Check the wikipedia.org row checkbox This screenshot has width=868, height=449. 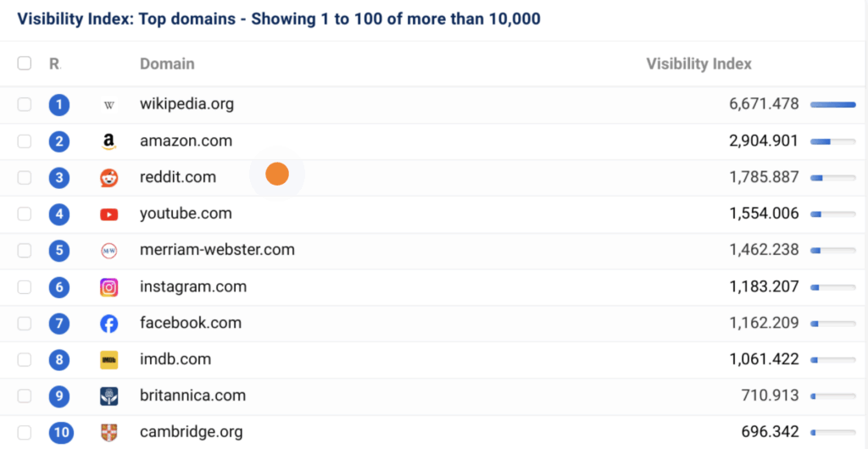[x=25, y=105]
